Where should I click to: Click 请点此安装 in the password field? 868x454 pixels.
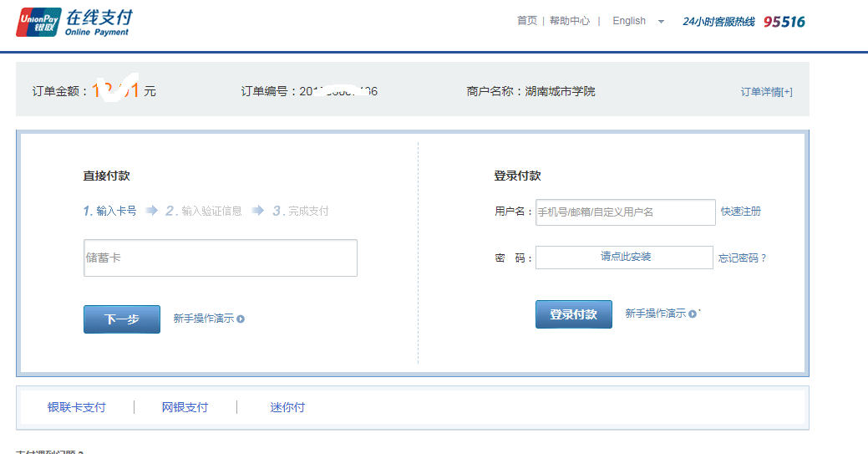pyautogui.click(x=625, y=257)
